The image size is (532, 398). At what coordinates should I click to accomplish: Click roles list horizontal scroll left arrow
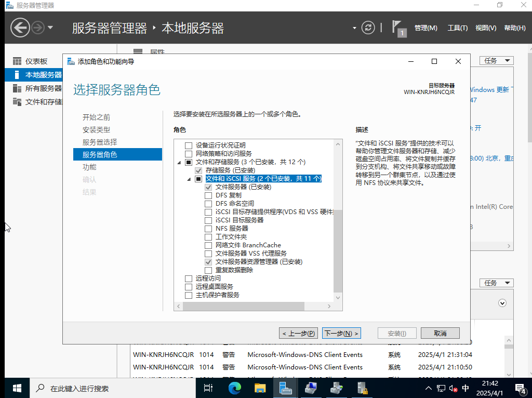(179, 306)
